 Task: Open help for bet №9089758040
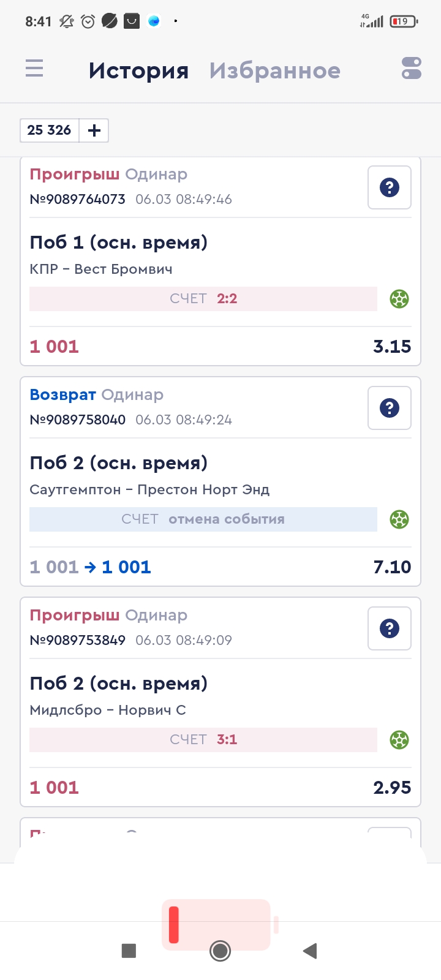point(390,408)
